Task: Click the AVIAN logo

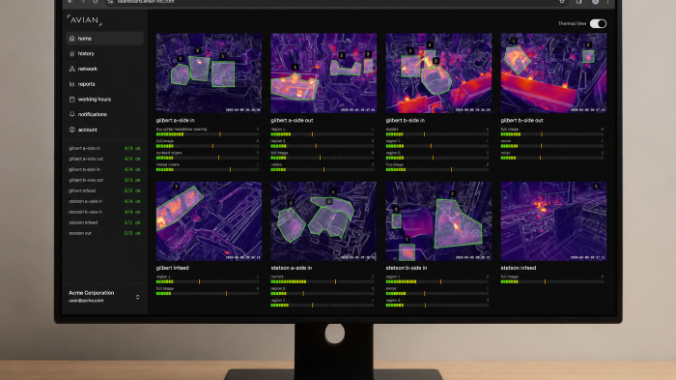Action: 84,20
